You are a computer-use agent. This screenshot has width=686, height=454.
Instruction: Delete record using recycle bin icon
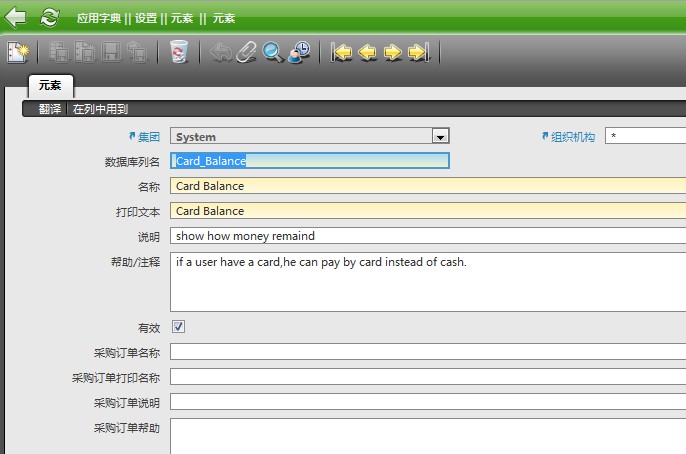tap(178, 52)
